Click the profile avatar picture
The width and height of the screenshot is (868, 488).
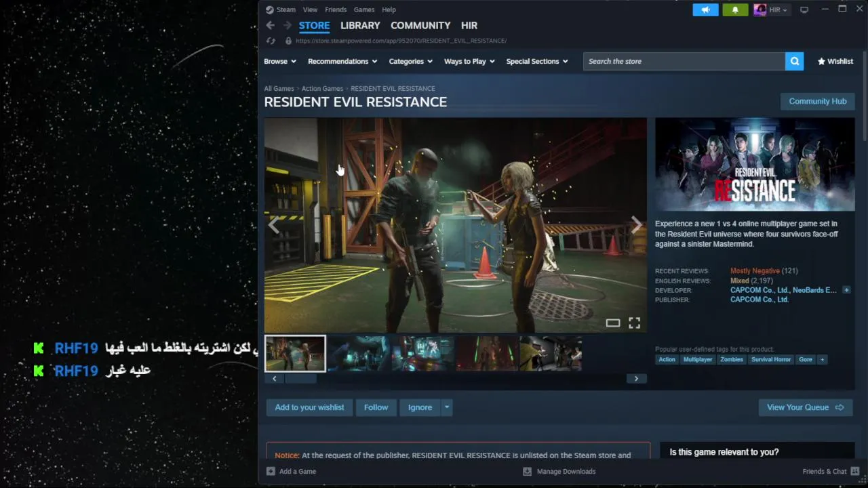coord(760,9)
